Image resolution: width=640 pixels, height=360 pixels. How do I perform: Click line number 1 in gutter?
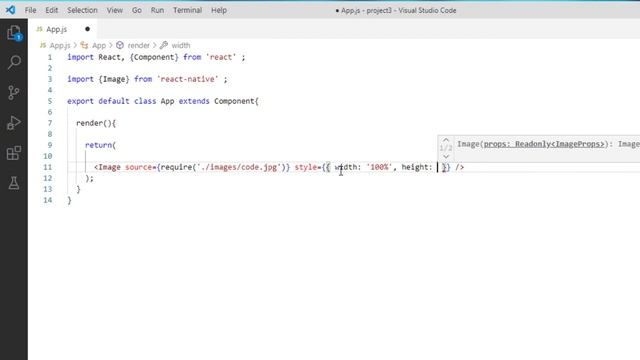[50, 57]
